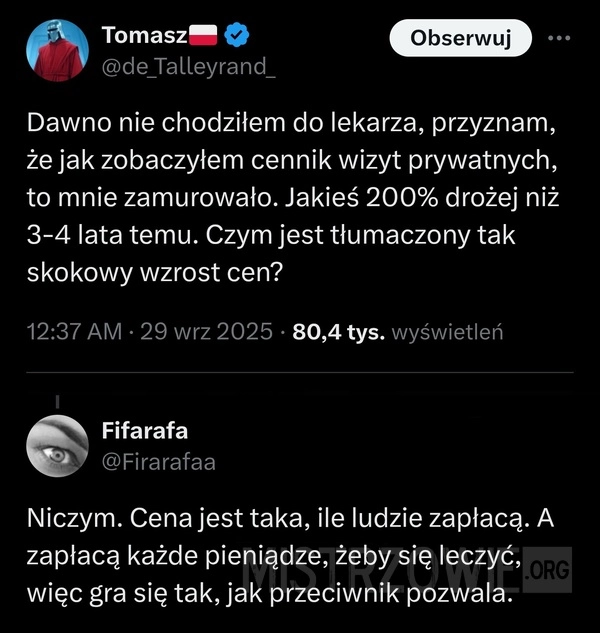Open Tomasz's red-coat profile avatar
The height and width of the screenshot is (633, 600).
coord(56,51)
